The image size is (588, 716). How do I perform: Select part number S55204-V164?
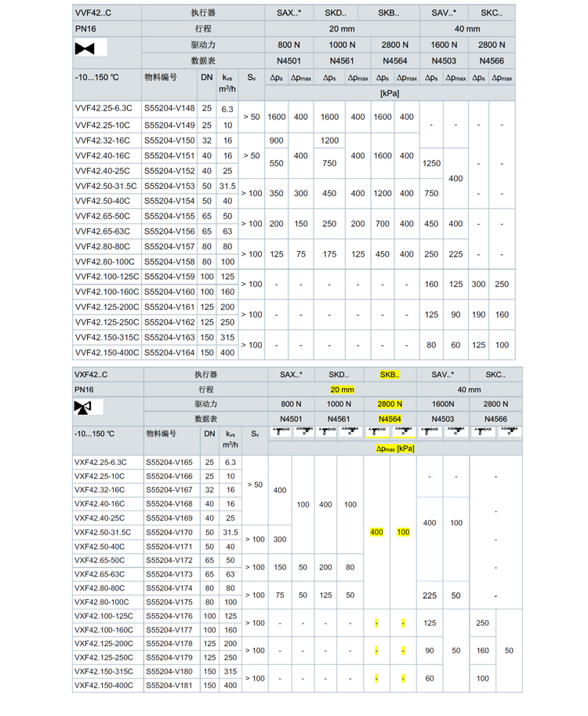coord(169,353)
